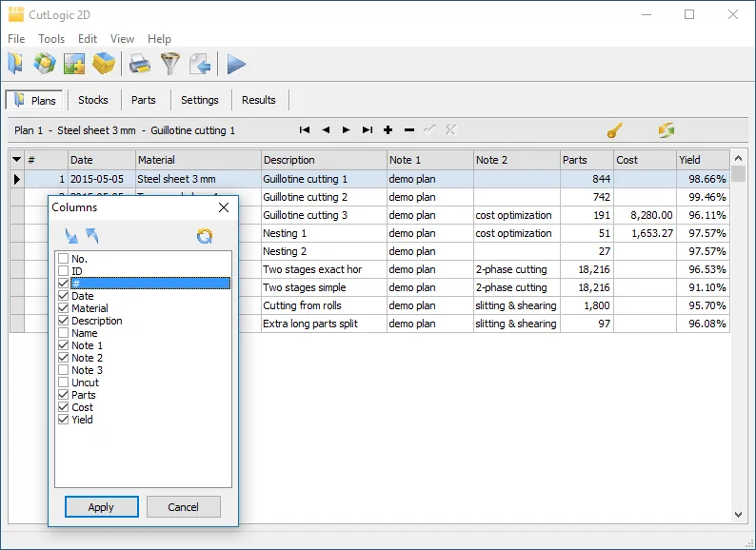Jump to the last record with navigator

click(x=367, y=130)
